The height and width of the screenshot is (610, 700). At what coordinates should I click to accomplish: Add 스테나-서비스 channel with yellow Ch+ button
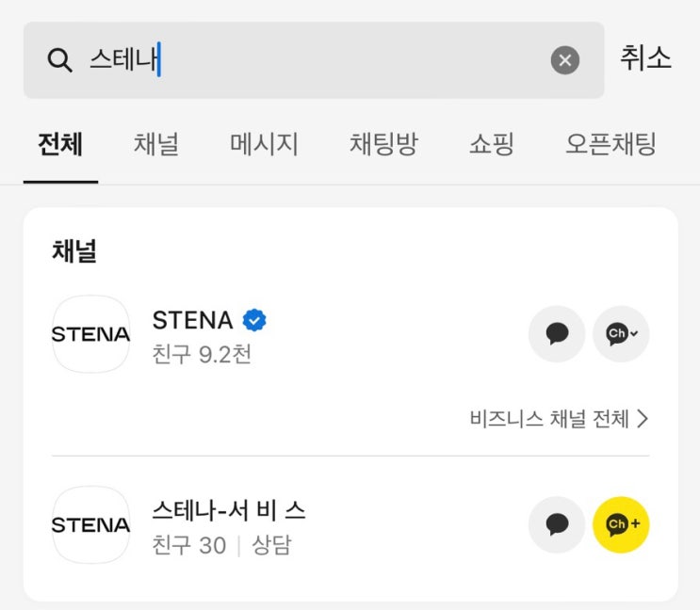point(621,524)
